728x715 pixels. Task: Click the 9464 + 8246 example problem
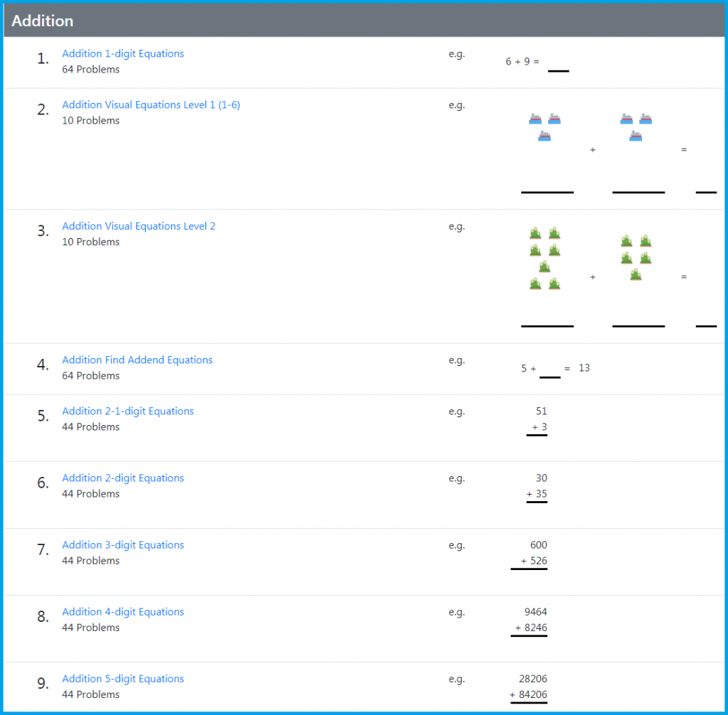point(532,620)
